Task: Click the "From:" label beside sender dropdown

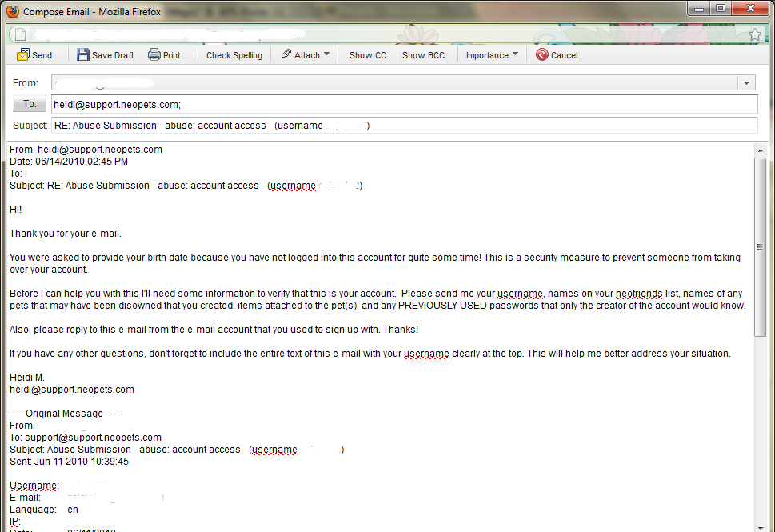Action: tap(26, 83)
